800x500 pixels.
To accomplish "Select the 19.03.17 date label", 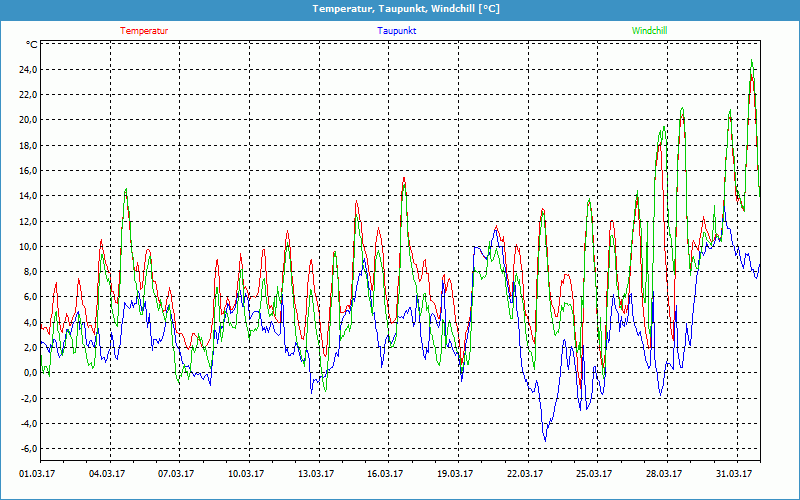I will click(x=455, y=474).
